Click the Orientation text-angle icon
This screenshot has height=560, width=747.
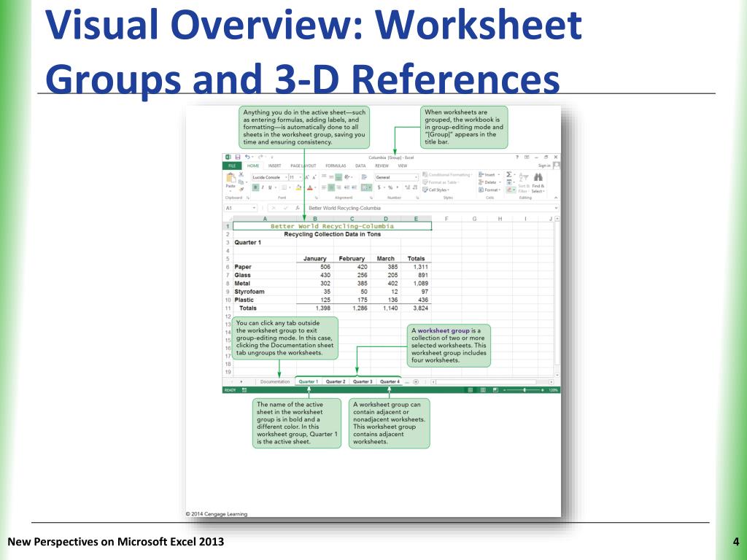(347, 177)
